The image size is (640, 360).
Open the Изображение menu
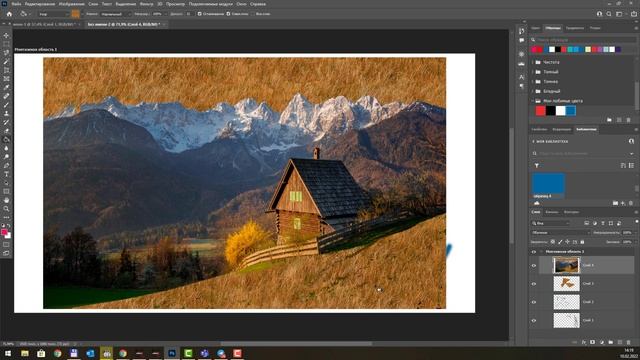click(x=71, y=4)
